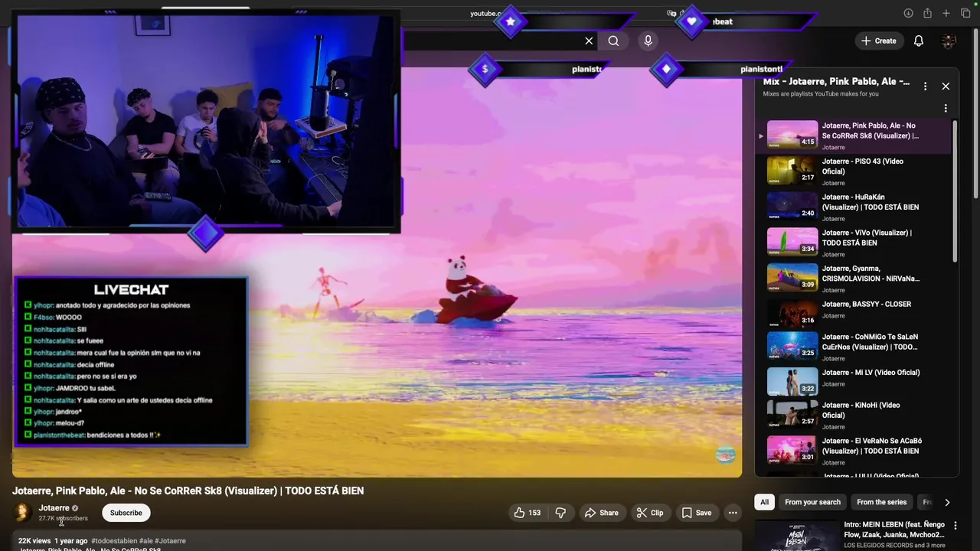Screen dimensions: 980x551
Task: Select the From your search chip
Action: point(812,502)
